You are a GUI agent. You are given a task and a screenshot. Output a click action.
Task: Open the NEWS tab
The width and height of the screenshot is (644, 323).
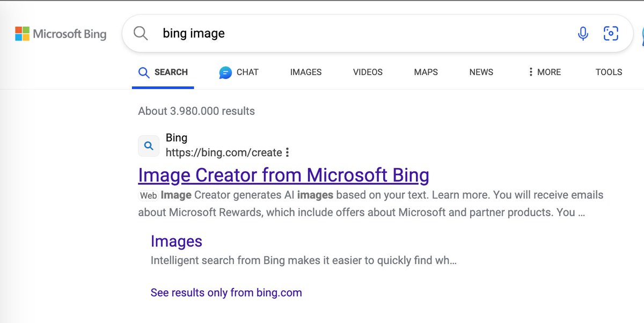coord(481,72)
